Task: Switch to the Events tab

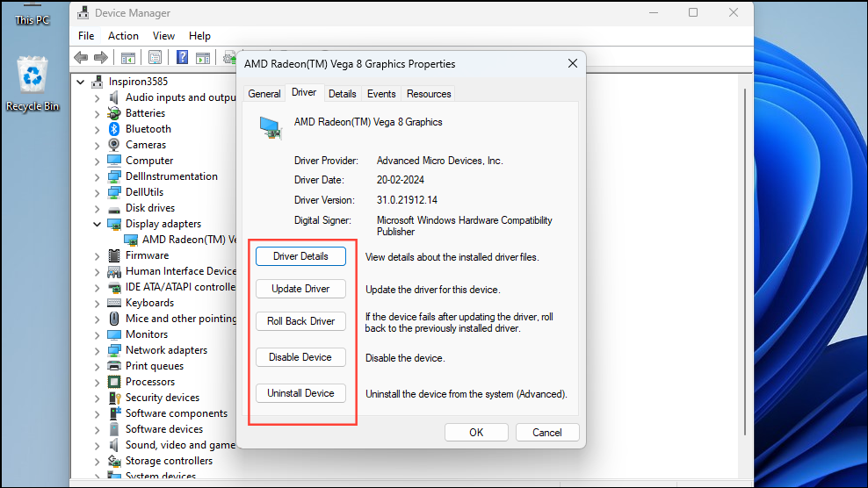Action: (x=381, y=94)
